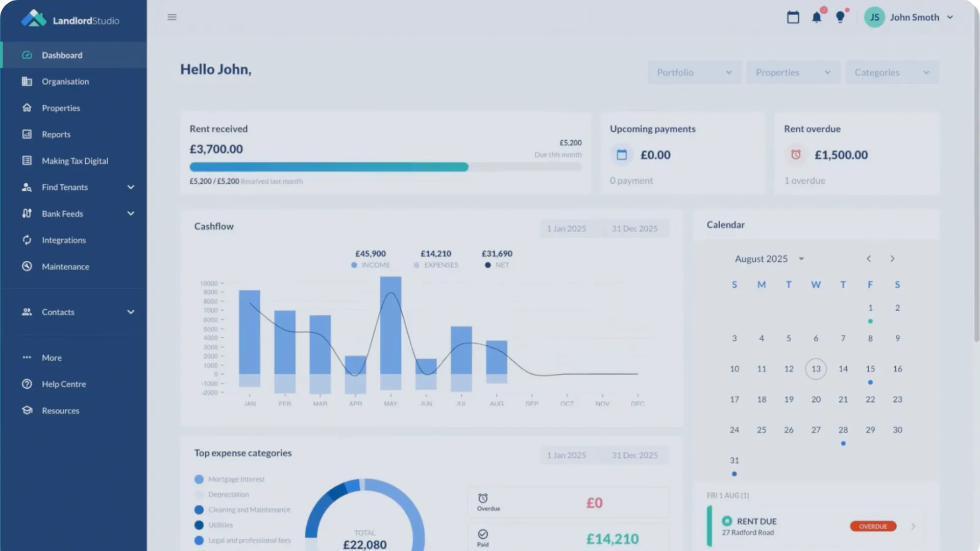980x551 pixels.
Task: Click the red Rent overdue alarm icon
Action: tap(796, 155)
